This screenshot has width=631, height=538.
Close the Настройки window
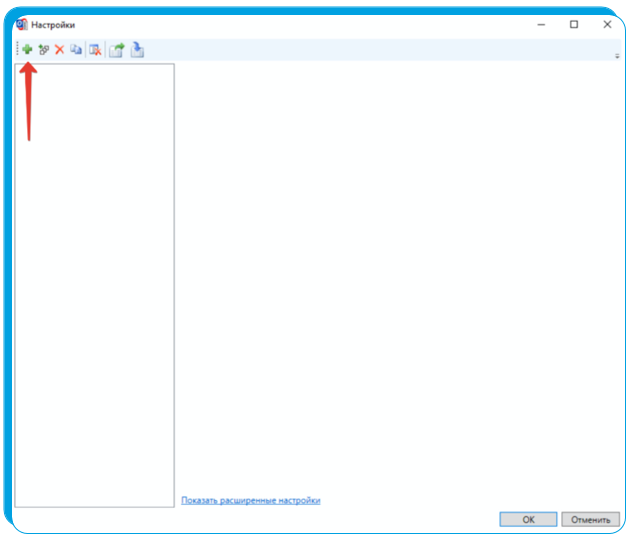(607, 25)
